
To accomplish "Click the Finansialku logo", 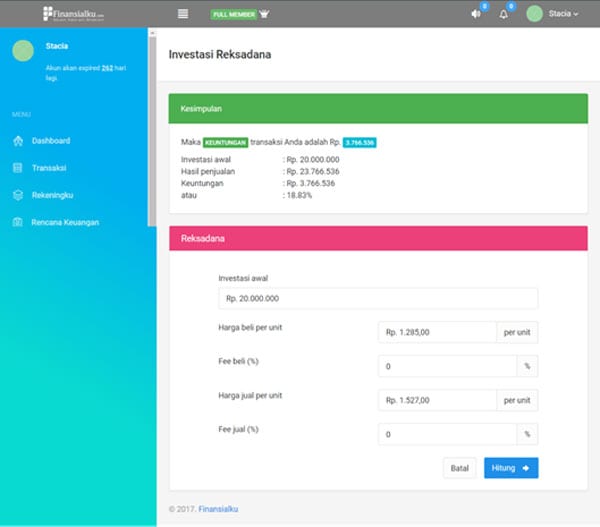I will point(74,14).
